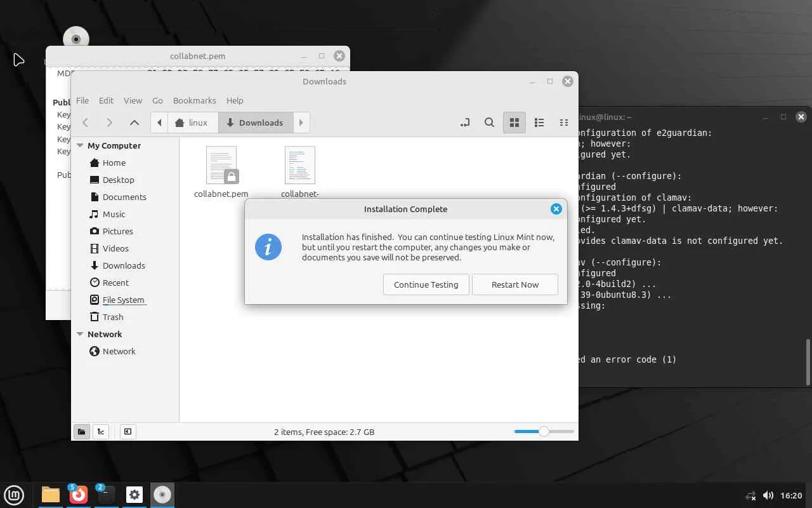812x508 pixels.
Task: Open the Go menu
Action: coord(157,100)
